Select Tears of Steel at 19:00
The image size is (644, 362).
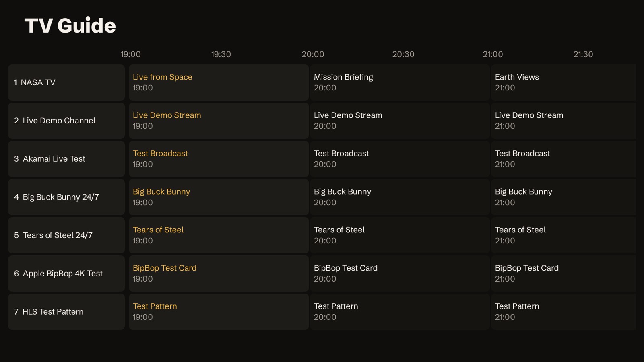pyautogui.click(x=219, y=235)
